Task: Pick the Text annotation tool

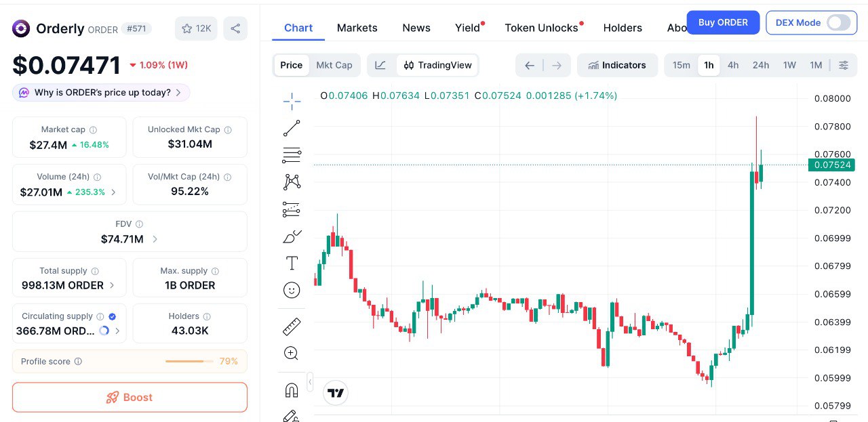Action: tap(292, 263)
